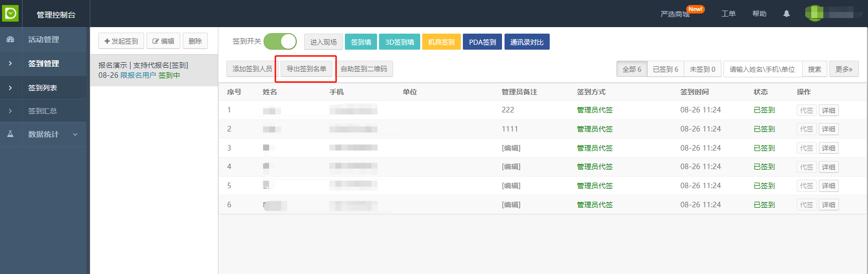Click 编辑 button with pencil icon

point(163,41)
